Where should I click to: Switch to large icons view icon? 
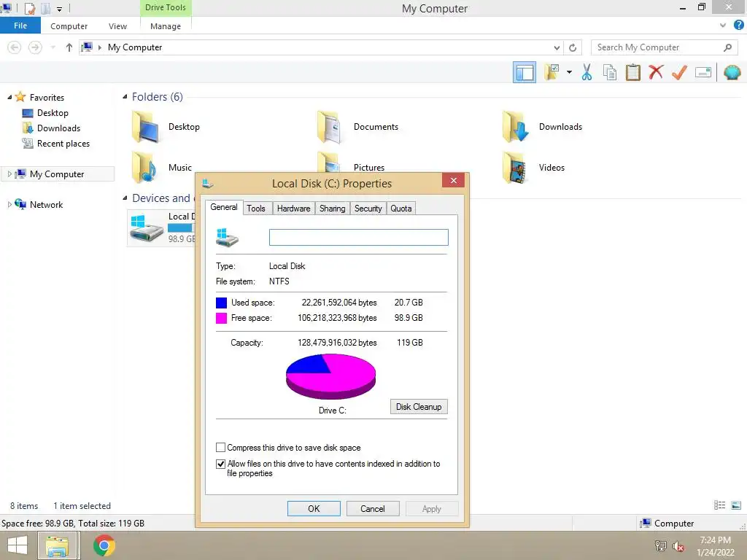736,505
